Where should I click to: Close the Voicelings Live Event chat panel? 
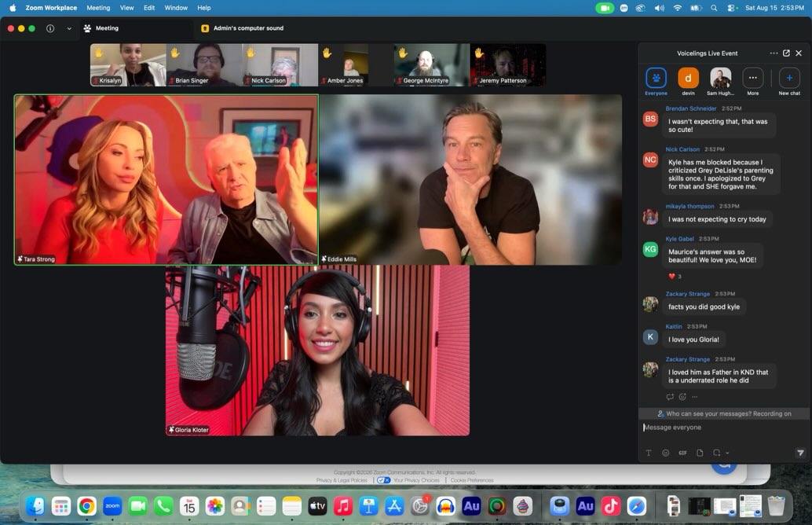click(799, 53)
